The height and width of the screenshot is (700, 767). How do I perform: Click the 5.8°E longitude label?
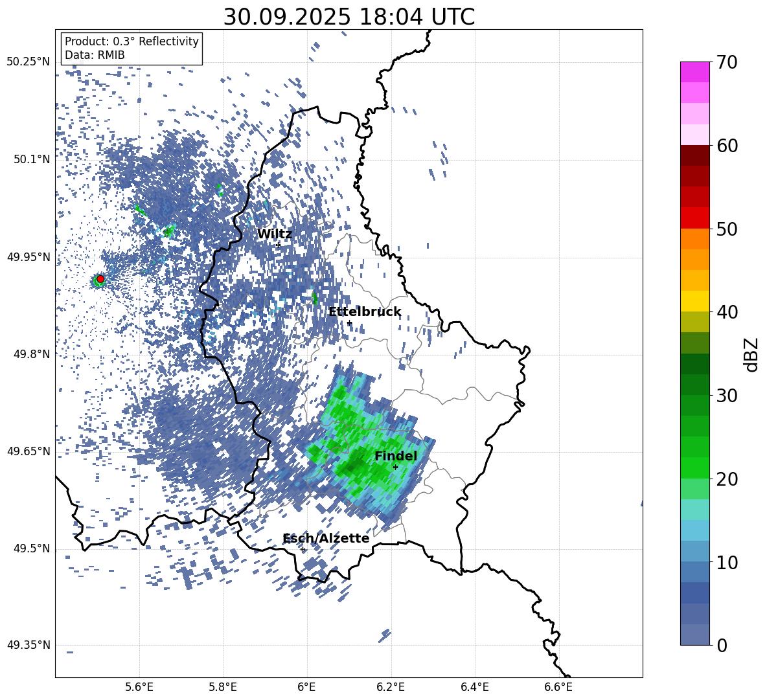click(x=223, y=687)
